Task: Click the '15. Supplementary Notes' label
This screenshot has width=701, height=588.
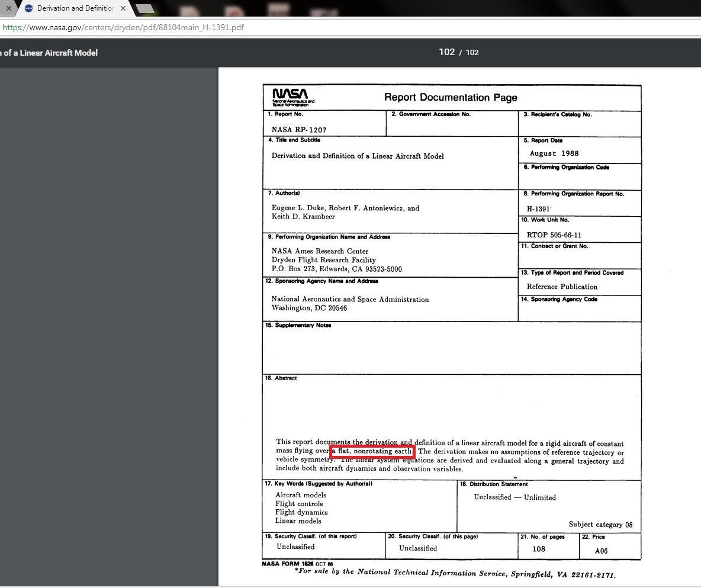Action: tap(298, 325)
